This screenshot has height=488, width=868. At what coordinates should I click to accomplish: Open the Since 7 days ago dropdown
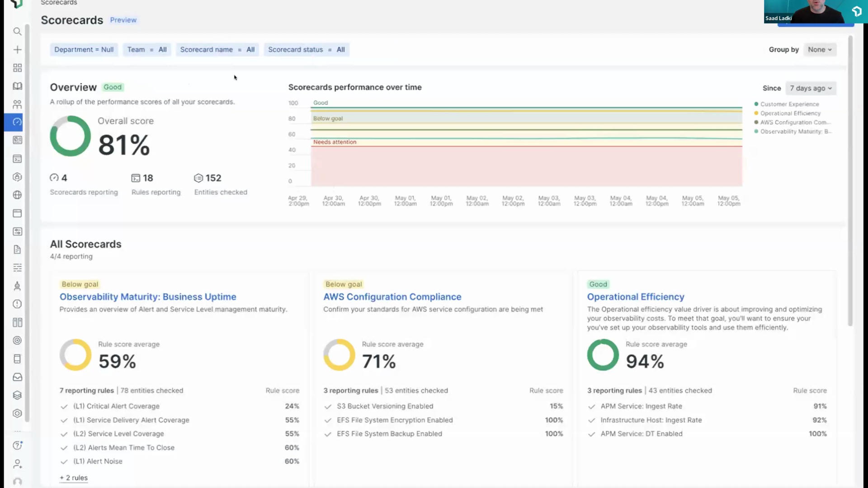point(811,88)
